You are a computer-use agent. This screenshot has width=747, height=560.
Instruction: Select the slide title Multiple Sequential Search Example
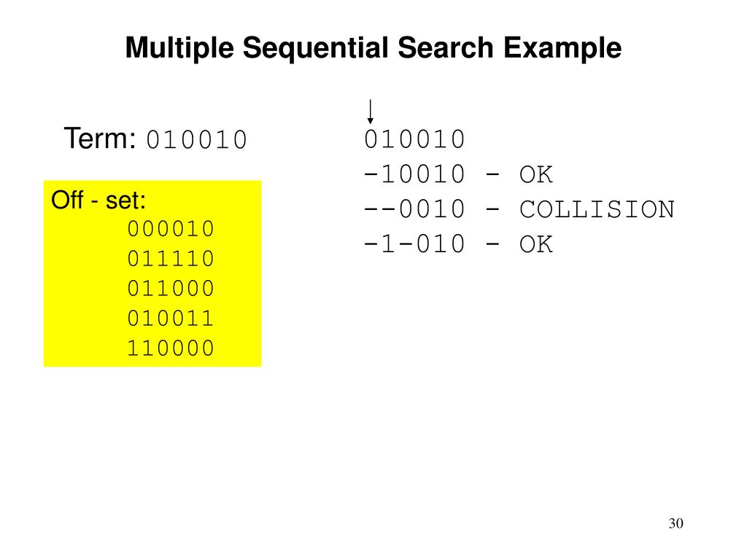coord(373,48)
